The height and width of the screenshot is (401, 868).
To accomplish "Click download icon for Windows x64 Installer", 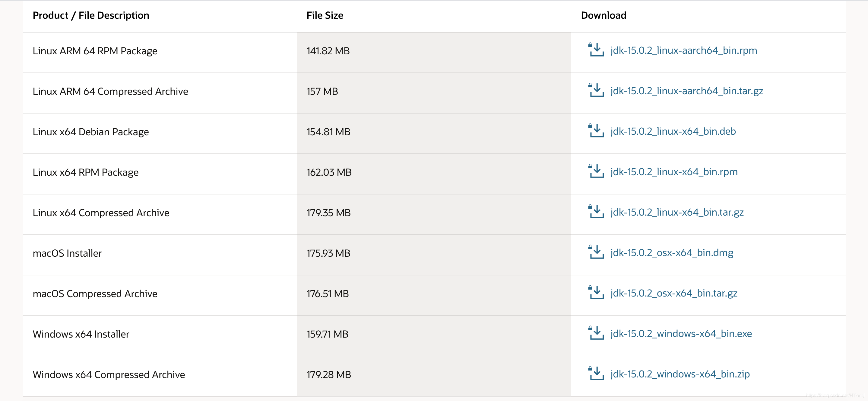I will (596, 333).
